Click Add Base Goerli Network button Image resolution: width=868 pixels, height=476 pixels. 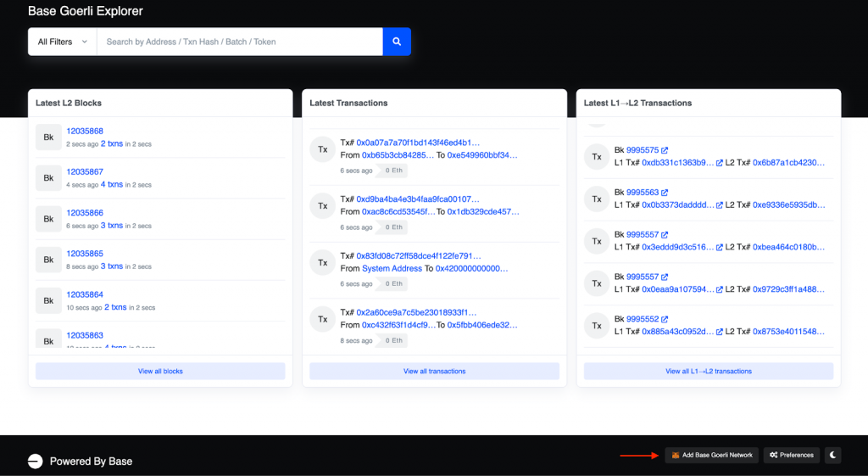point(712,455)
